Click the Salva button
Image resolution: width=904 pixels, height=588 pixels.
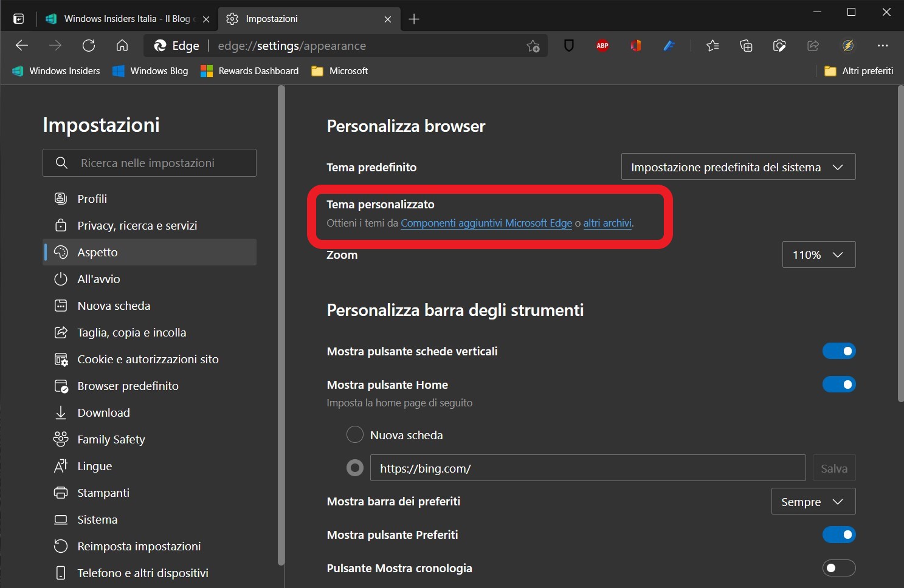(x=834, y=468)
